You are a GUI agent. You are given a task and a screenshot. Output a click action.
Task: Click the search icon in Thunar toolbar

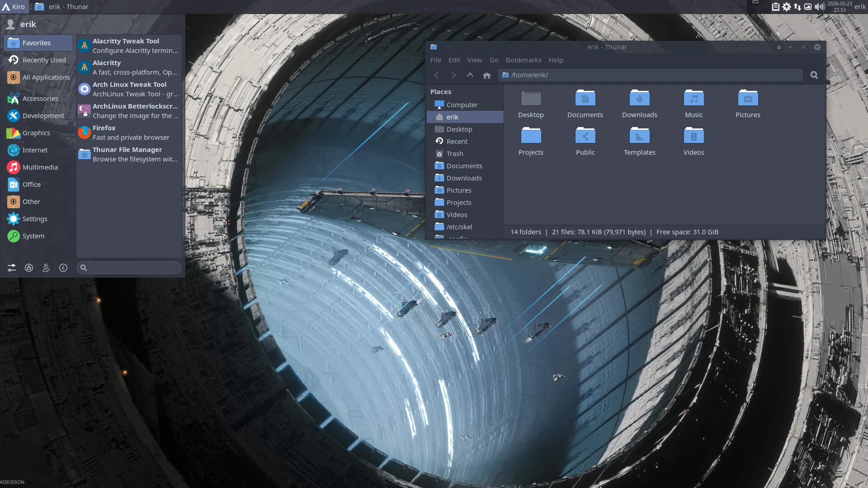tap(814, 75)
